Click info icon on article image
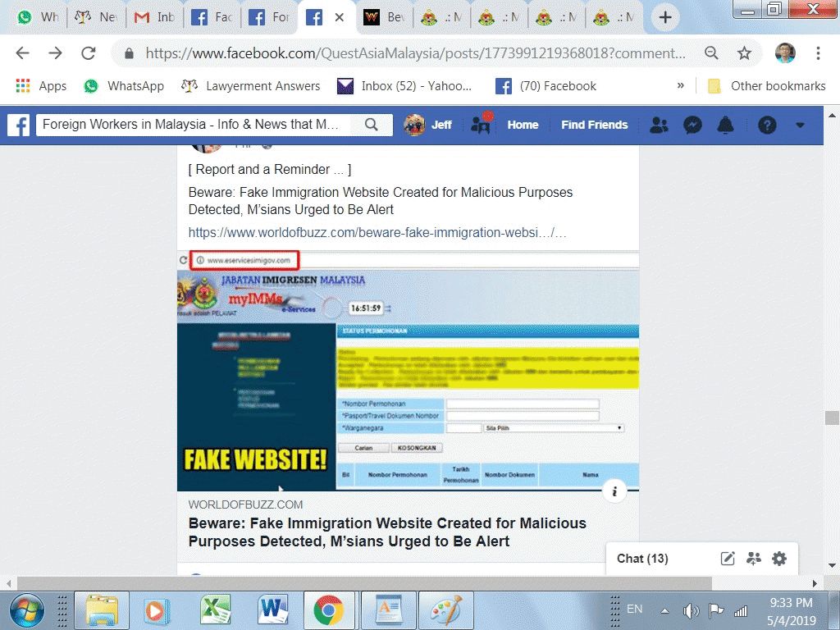Viewport: 840px width, 630px height. 614,491
